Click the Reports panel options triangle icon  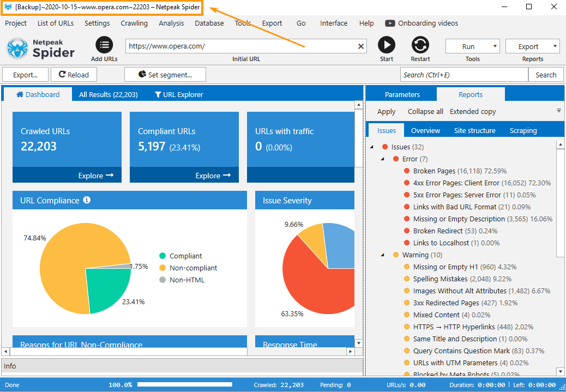pos(559,111)
